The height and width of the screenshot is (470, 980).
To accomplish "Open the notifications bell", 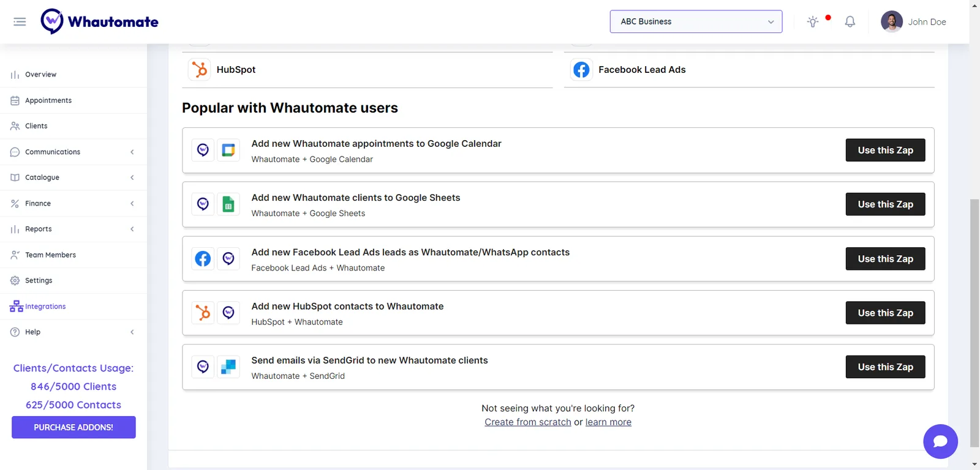I will [850, 22].
